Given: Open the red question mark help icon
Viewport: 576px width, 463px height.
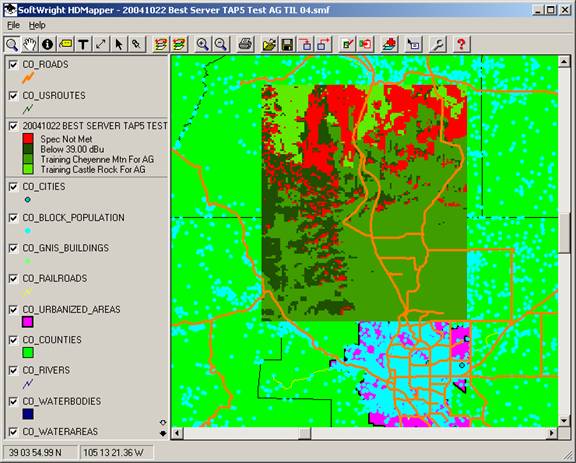Looking at the screenshot, I should click(461, 44).
